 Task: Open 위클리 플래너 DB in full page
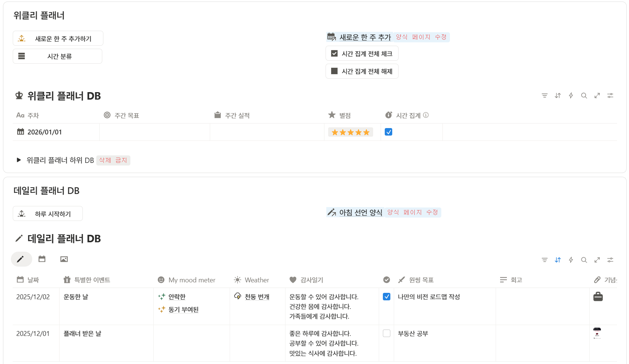[x=597, y=96]
